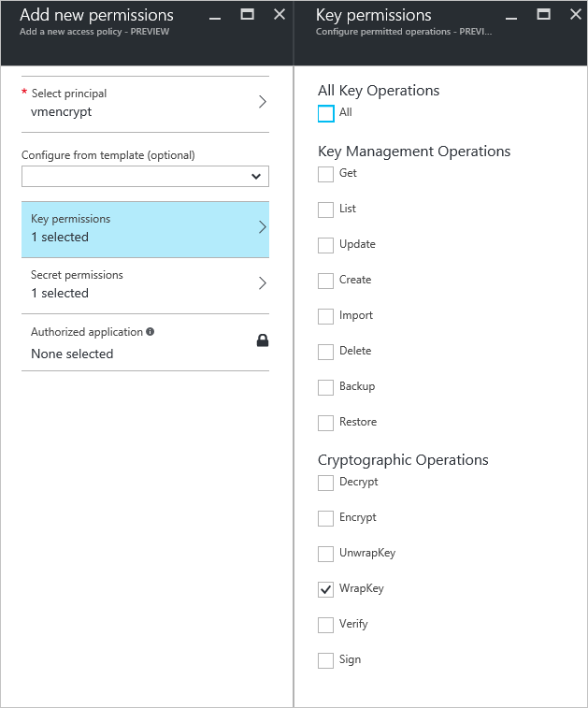Expand the Select principal chevron

263,102
